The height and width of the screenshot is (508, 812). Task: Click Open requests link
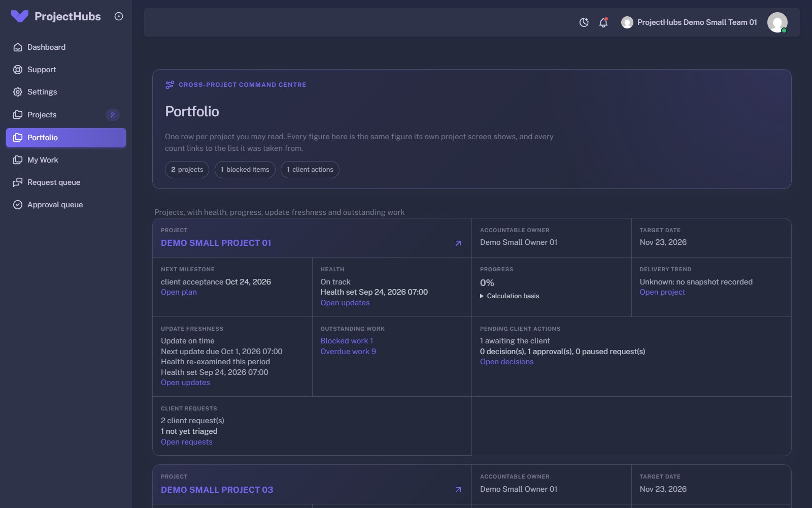(187, 442)
